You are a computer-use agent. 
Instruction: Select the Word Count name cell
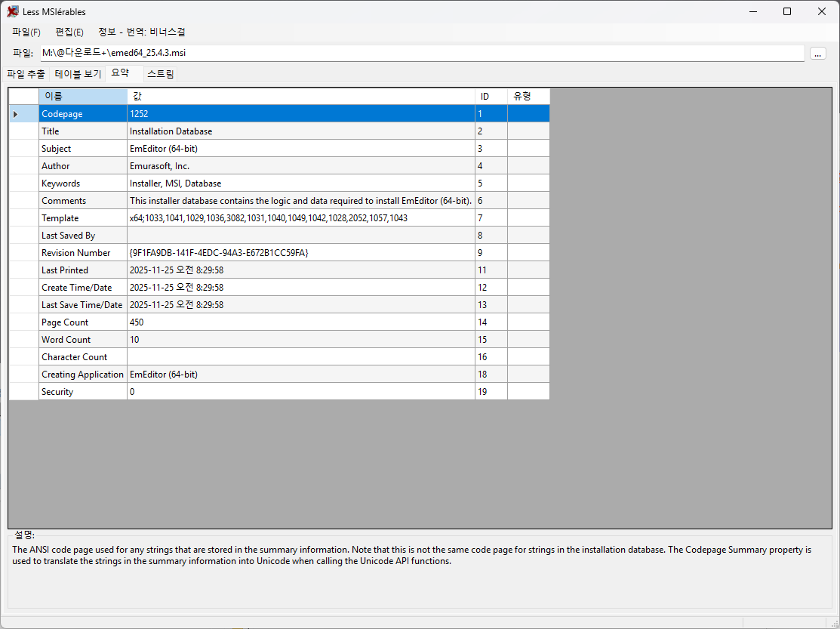pos(83,340)
